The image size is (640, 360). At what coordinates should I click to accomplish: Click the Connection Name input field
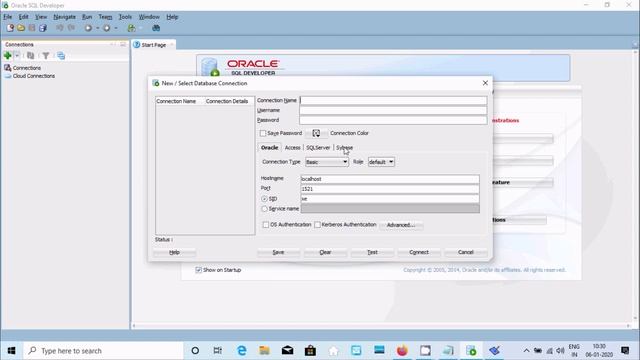click(x=393, y=100)
